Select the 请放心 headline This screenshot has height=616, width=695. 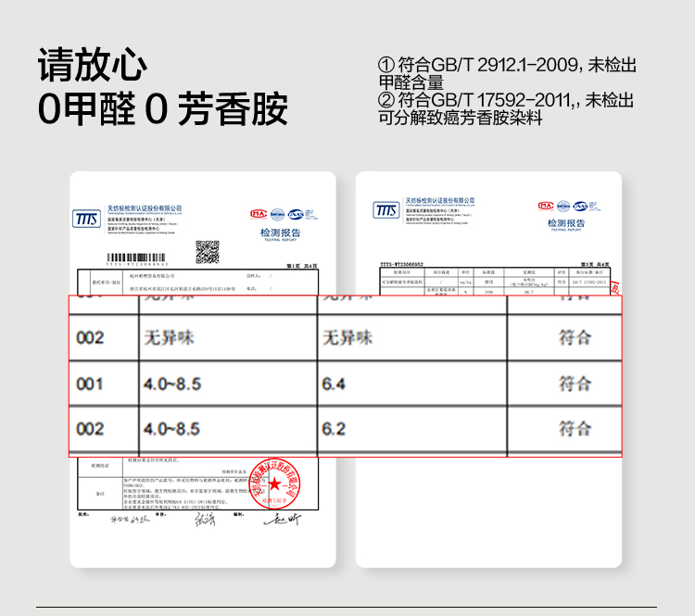point(92,66)
